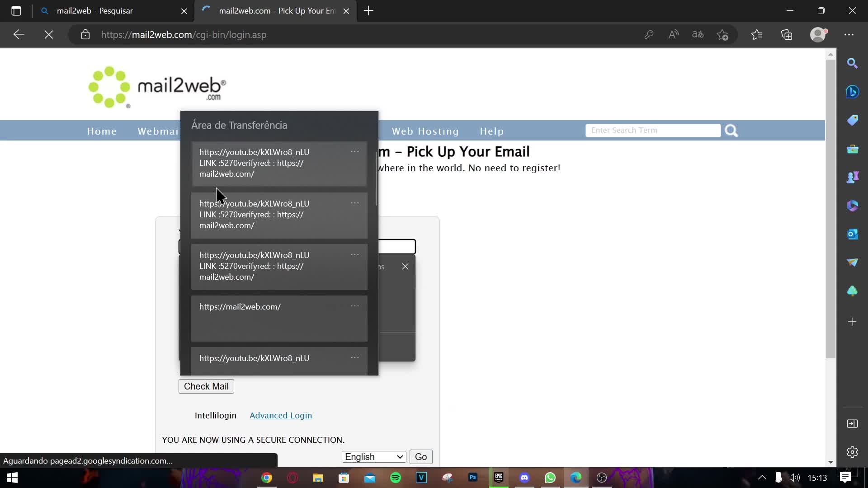The image size is (868, 488).
Task: Click in the Enter Search Term field
Action: (652, 131)
